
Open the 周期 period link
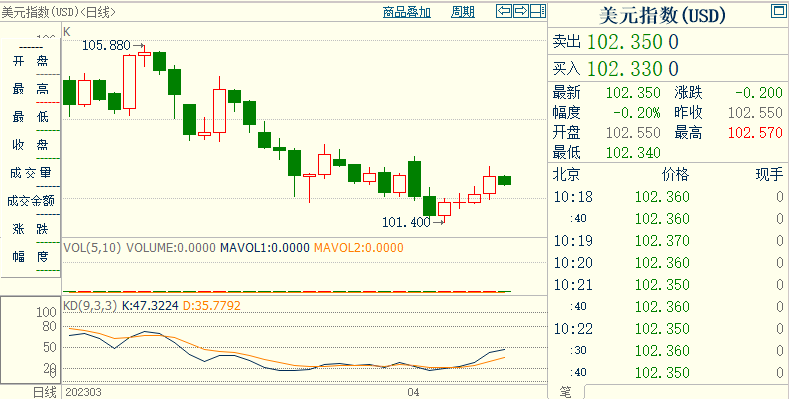[x=462, y=12]
